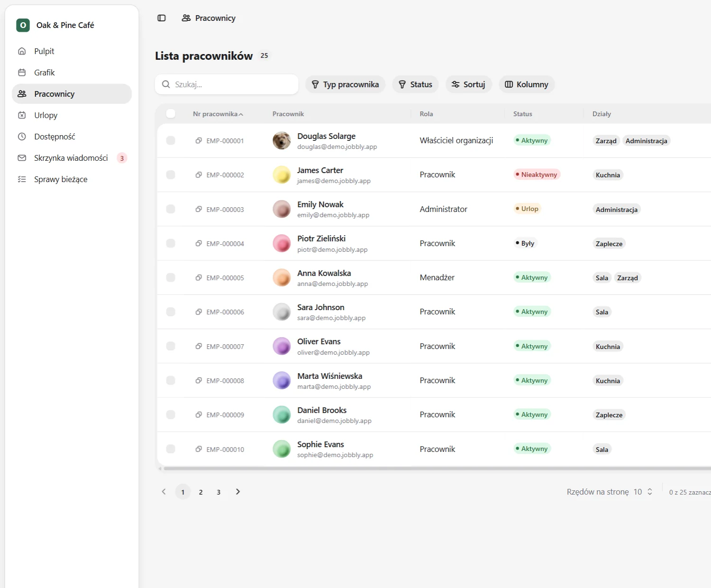Viewport: 711px width, 588px height.
Task: Click the Oak & Pine Café logo
Action: pyautogui.click(x=23, y=25)
